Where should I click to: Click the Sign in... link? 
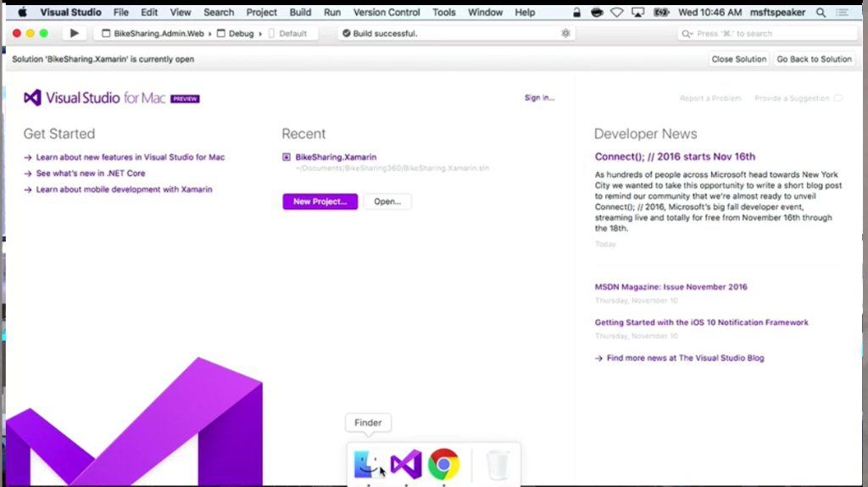tap(539, 98)
